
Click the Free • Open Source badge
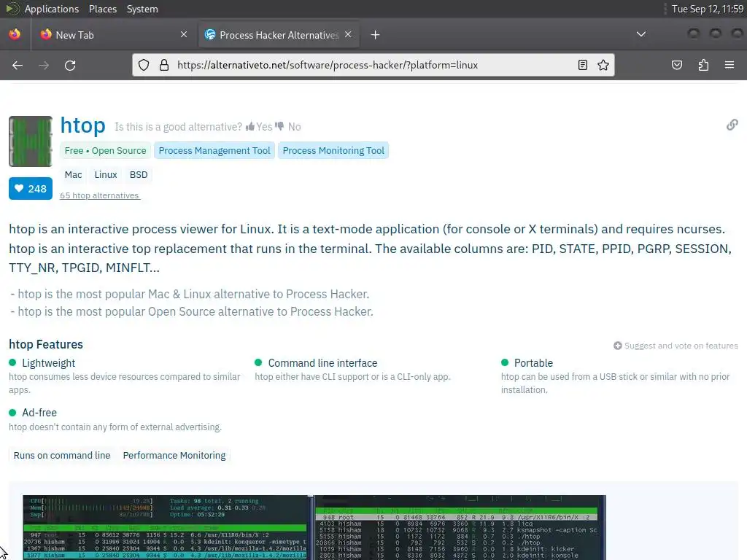(x=105, y=150)
